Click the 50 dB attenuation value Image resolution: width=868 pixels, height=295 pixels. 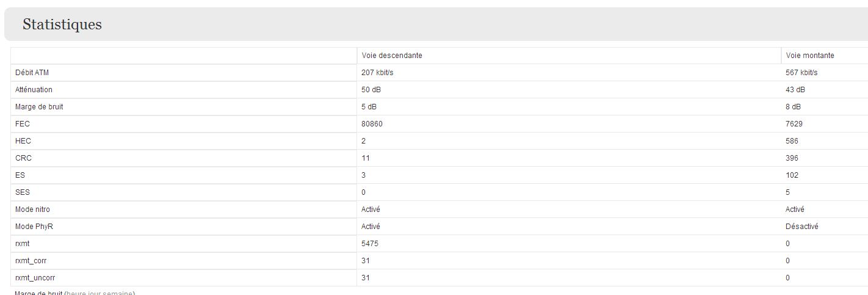click(371, 90)
